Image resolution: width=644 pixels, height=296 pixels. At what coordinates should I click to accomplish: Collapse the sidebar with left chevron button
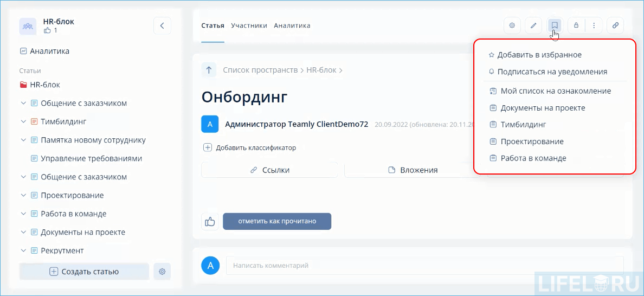tap(162, 26)
